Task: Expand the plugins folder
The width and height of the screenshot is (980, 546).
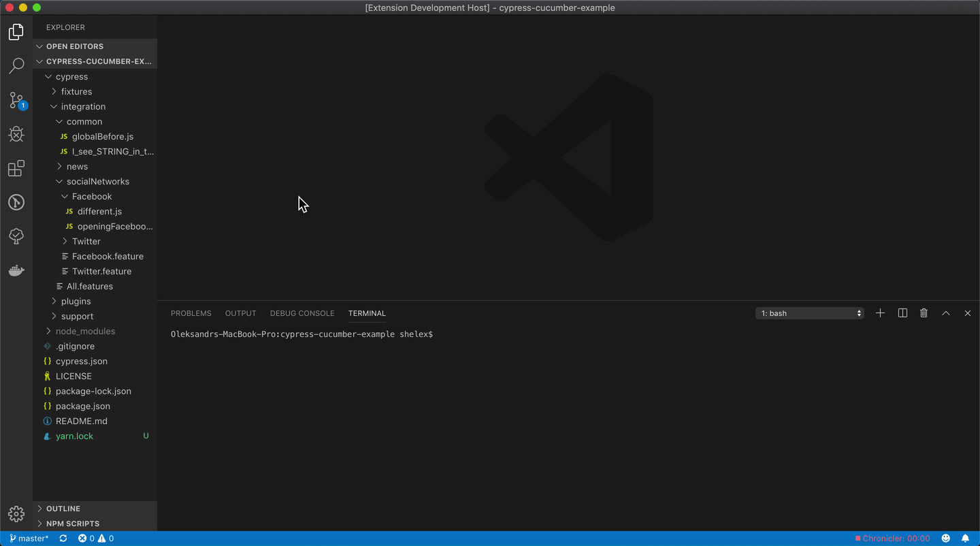Action: (95, 301)
